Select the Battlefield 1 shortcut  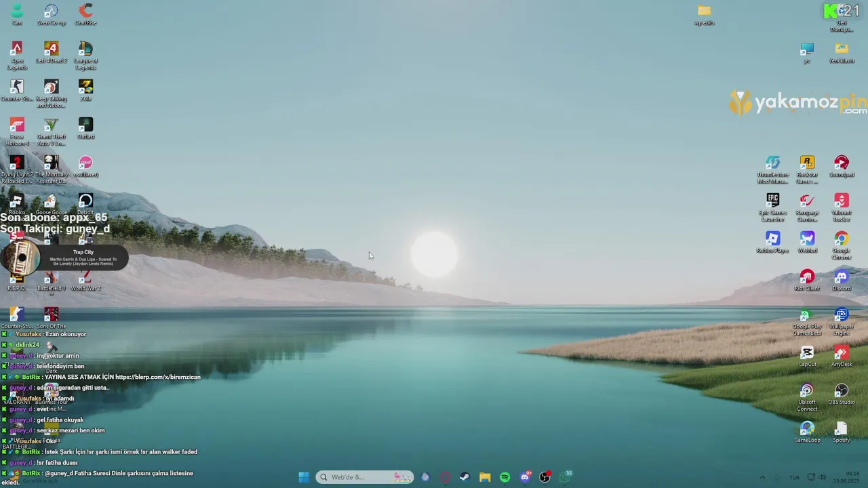coord(52,280)
